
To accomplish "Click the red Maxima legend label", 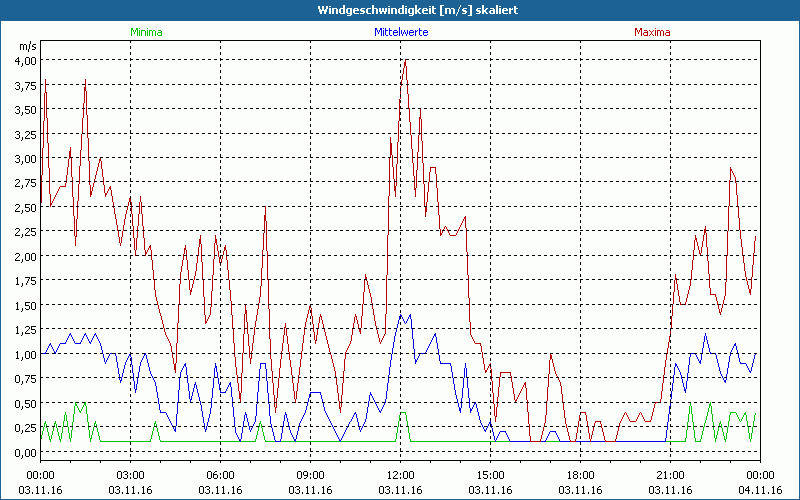I will [x=652, y=32].
